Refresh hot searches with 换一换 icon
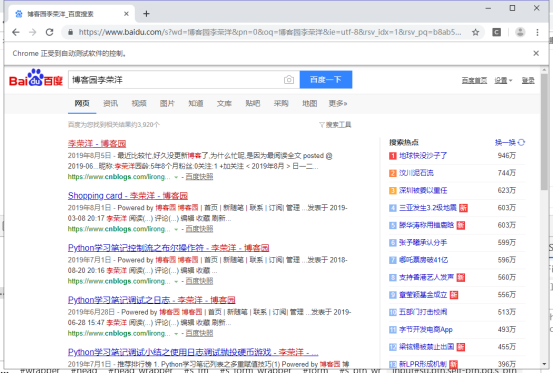This screenshot has height=374, width=554. tap(521, 142)
